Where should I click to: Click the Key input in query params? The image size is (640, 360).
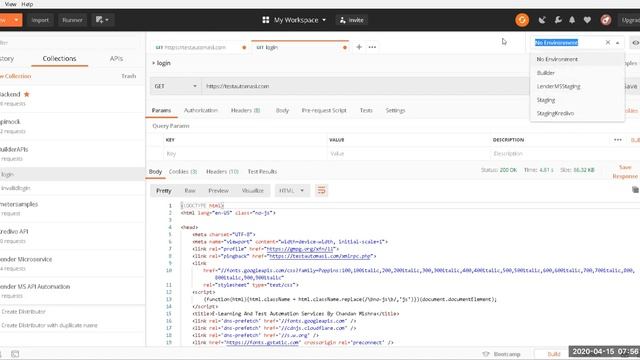pos(245,154)
